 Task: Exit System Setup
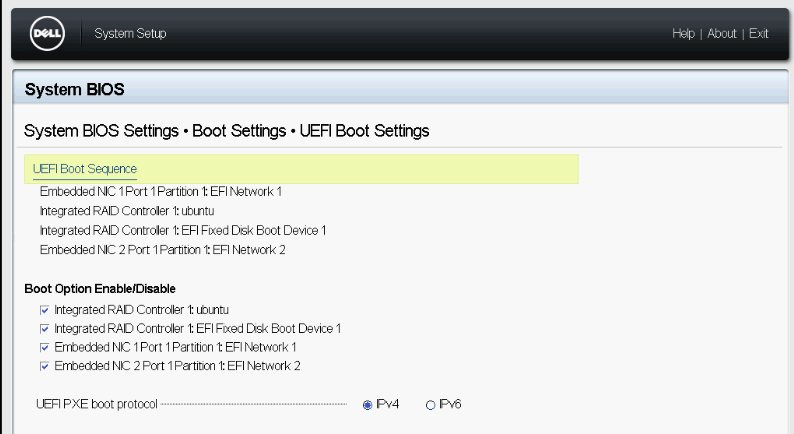coord(759,34)
